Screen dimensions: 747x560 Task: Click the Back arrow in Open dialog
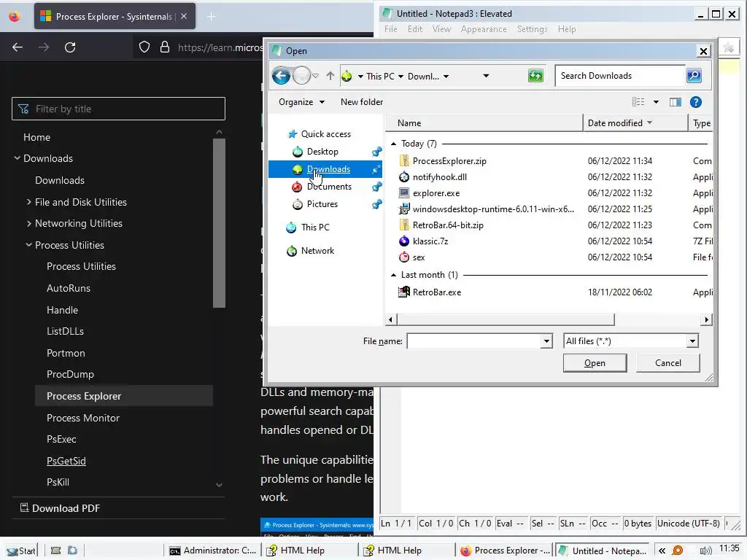coord(281,75)
